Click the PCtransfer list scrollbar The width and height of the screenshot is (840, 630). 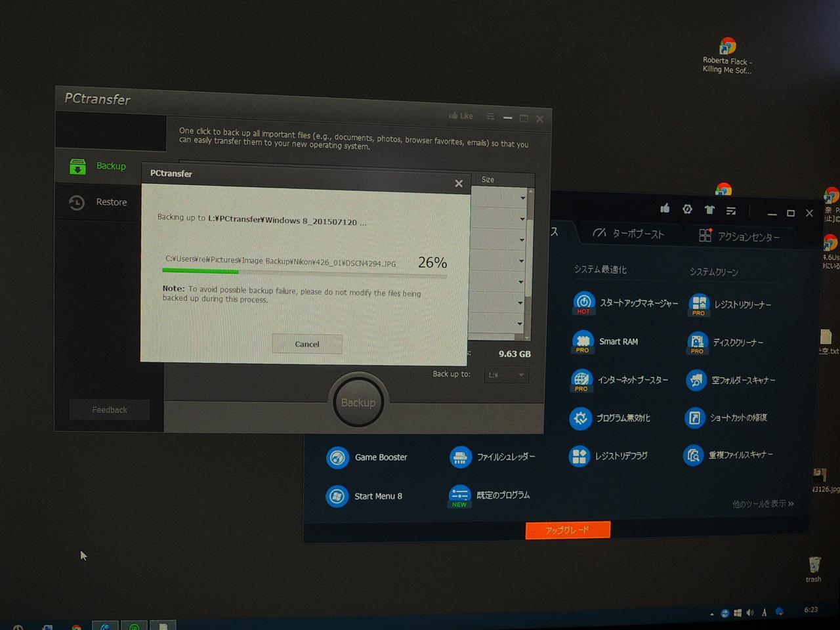[x=529, y=264]
